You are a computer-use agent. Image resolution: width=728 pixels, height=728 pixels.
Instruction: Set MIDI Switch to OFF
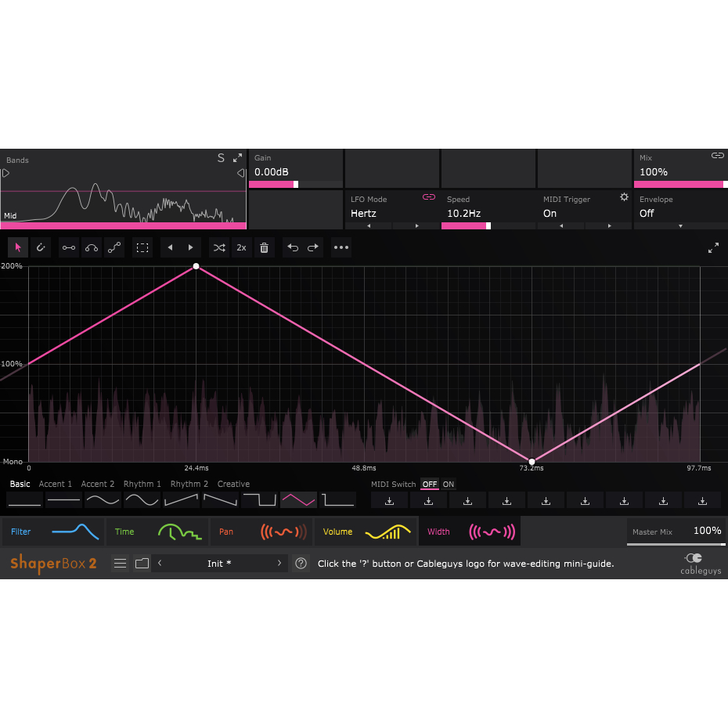[x=430, y=485]
